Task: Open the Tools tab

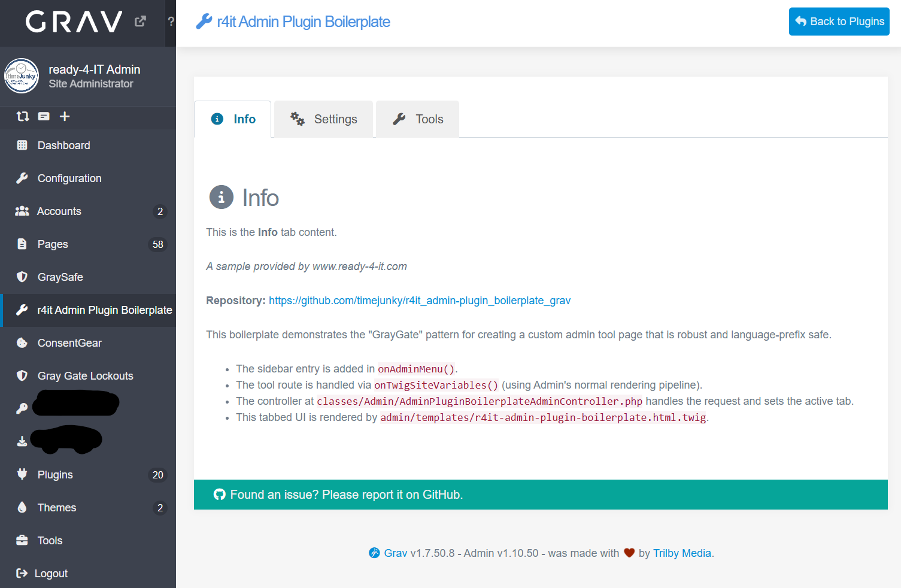Action: (417, 119)
